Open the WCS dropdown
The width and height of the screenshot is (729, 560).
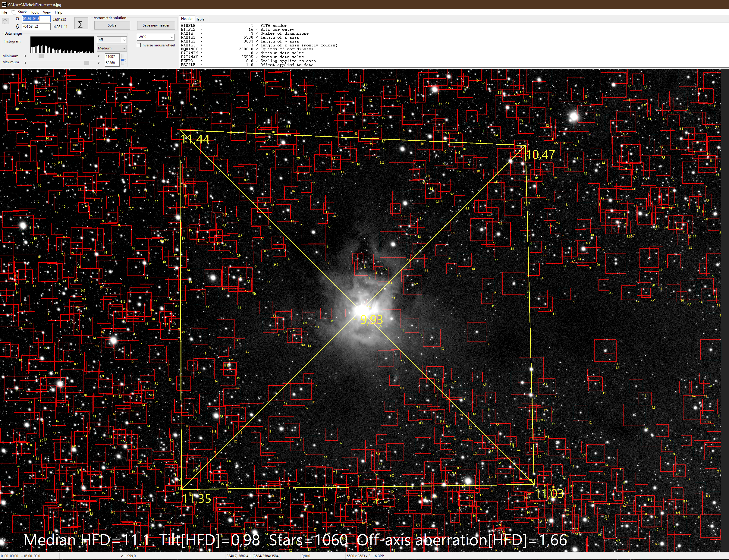point(156,37)
